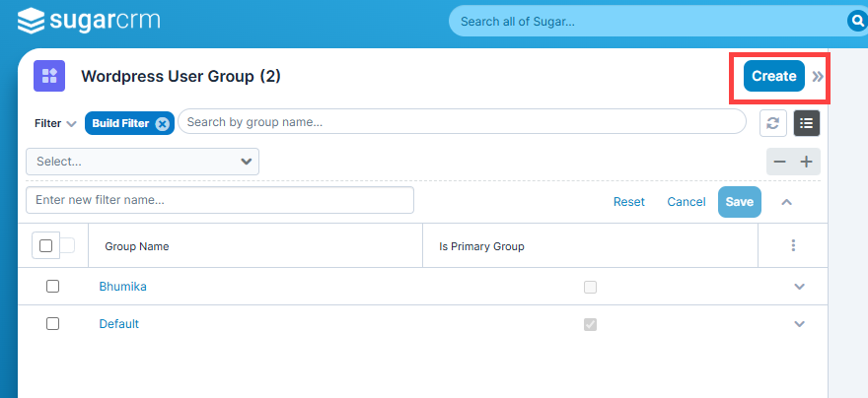Click the global search magnifier icon

pos(856,22)
